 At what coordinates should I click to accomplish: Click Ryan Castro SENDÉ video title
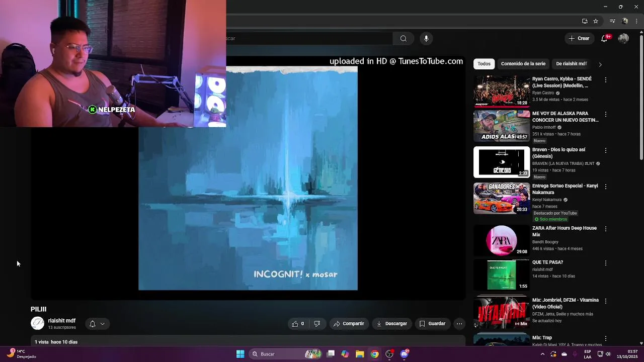click(x=562, y=82)
